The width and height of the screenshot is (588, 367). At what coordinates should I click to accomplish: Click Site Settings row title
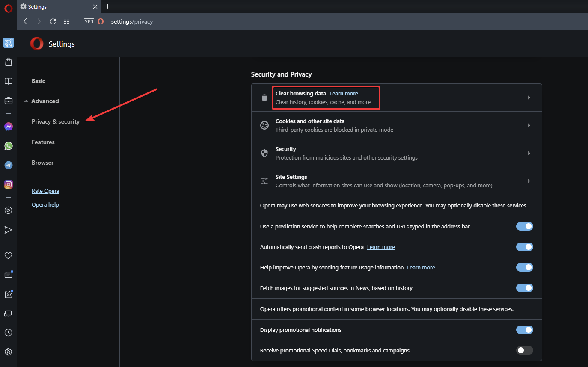click(x=291, y=177)
